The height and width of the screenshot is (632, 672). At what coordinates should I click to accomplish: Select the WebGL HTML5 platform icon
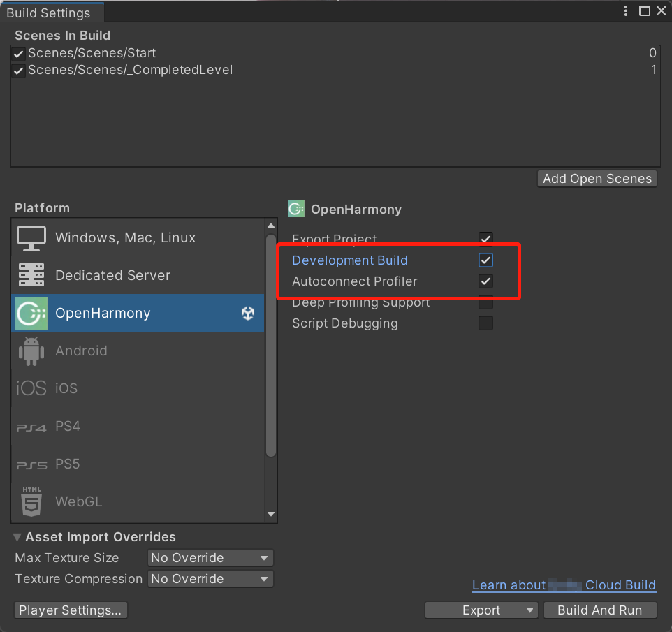tap(31, 501)
